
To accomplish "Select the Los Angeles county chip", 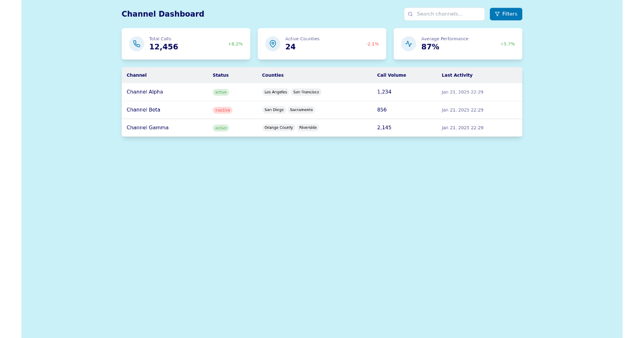I will (x=275, y=92).
